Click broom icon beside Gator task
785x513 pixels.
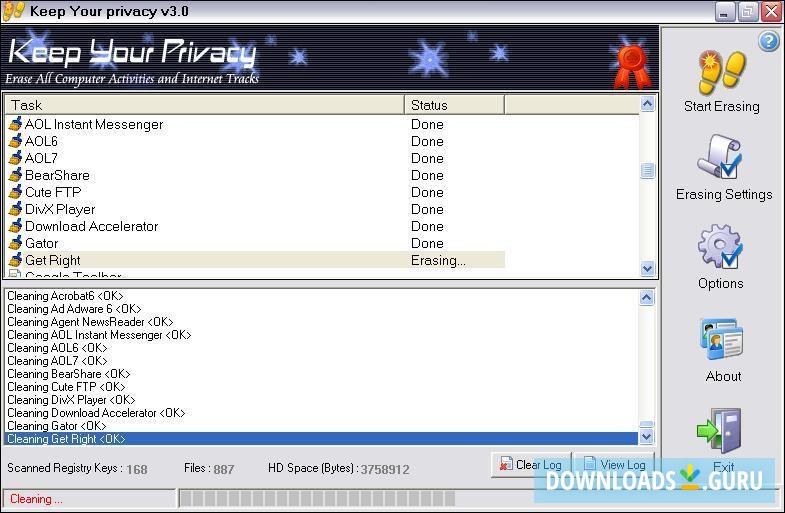point(16,243)
